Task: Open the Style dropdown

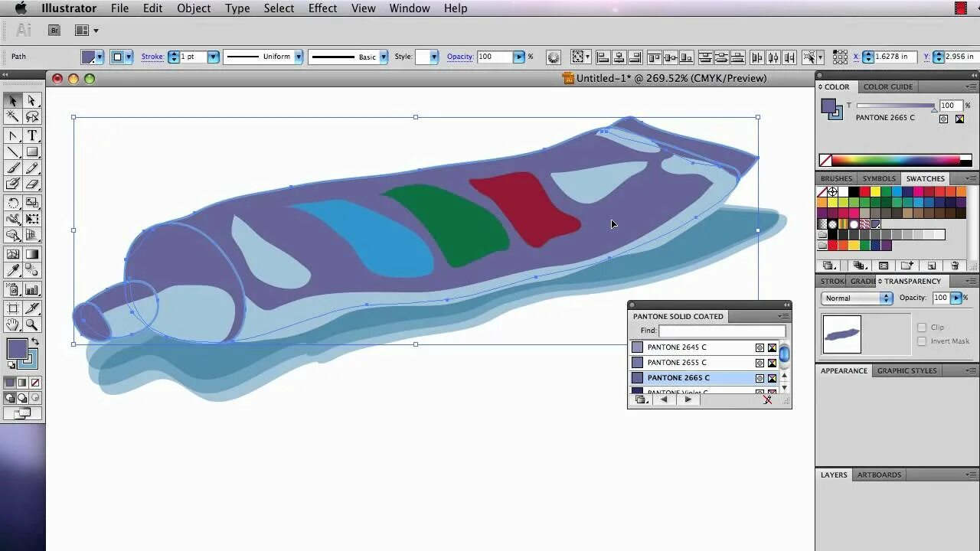Action: pos(434,57)
